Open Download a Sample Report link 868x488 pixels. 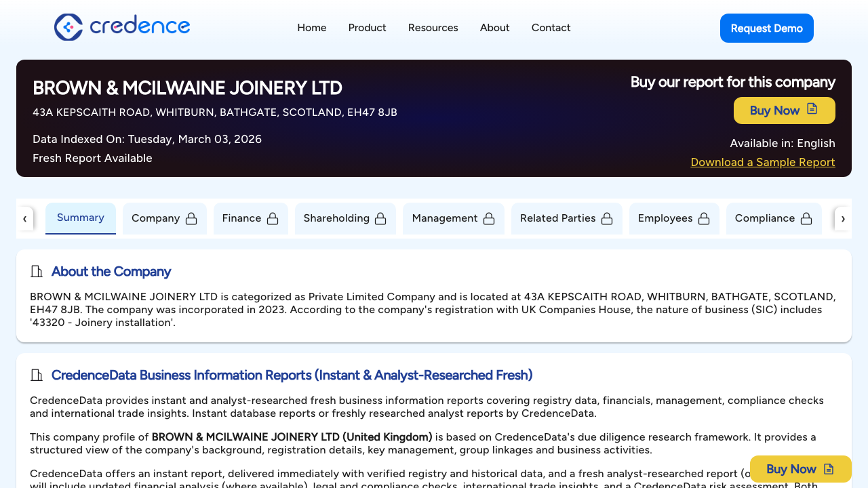point(762,162)
